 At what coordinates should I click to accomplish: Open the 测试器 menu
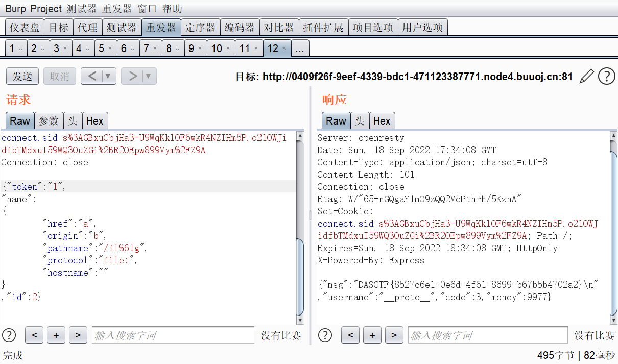pyautogui.click(x=82, y=9)
